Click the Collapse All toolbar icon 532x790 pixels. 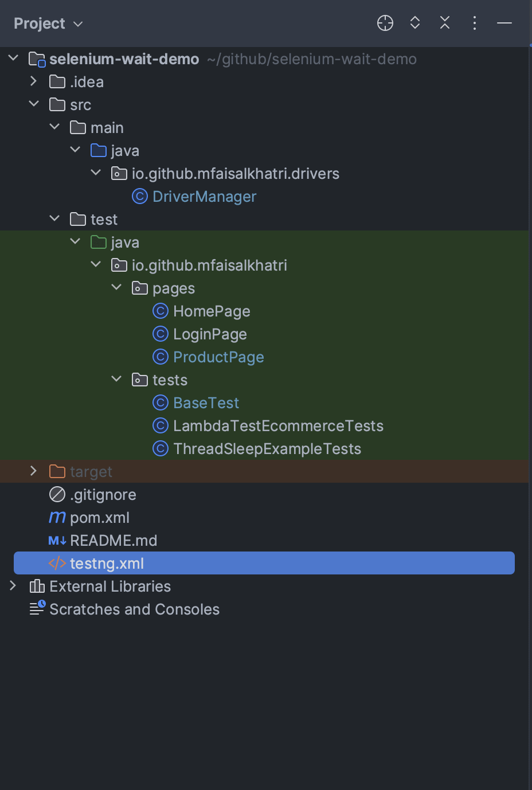coord(444,23)
